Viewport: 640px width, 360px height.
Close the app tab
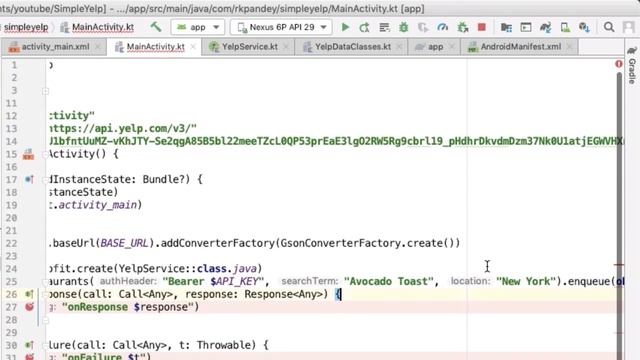(x=451, y=47)
